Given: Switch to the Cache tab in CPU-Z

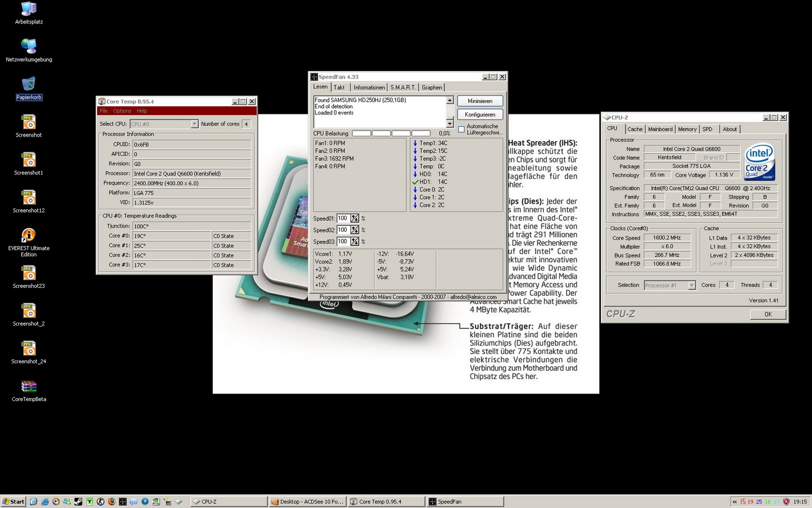Looking at the screenshot, I should coord(635,129).
